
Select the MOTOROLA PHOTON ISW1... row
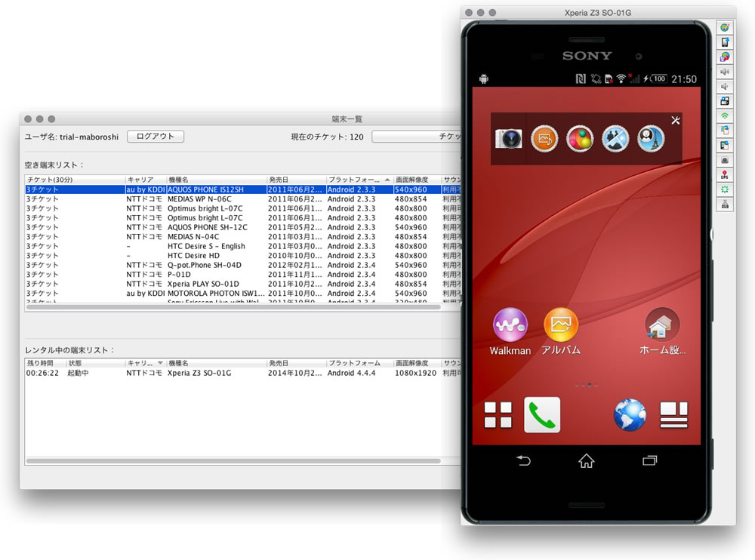242,294
